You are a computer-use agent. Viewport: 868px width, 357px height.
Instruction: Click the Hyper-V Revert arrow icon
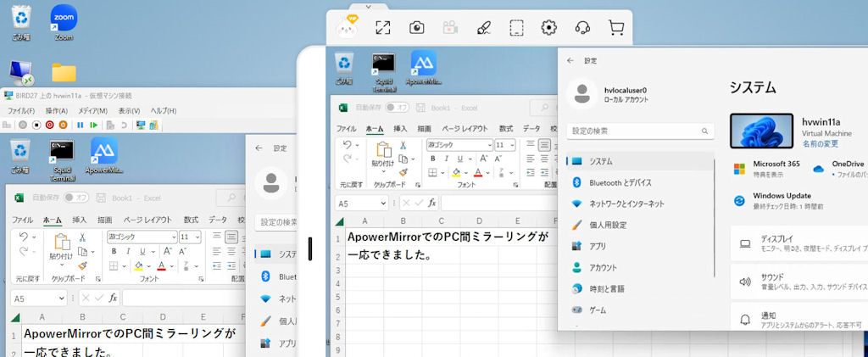(x=124, y=126)
